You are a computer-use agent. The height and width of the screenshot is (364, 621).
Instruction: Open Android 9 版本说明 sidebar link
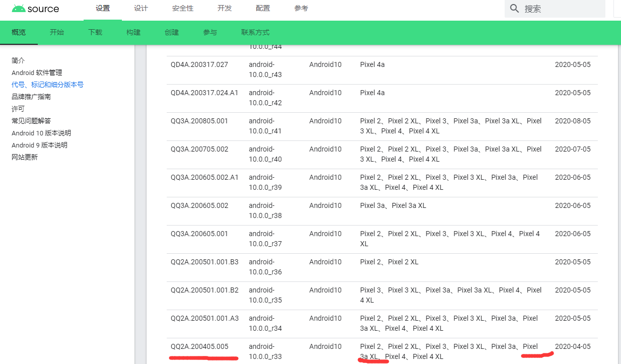[40, 145]
